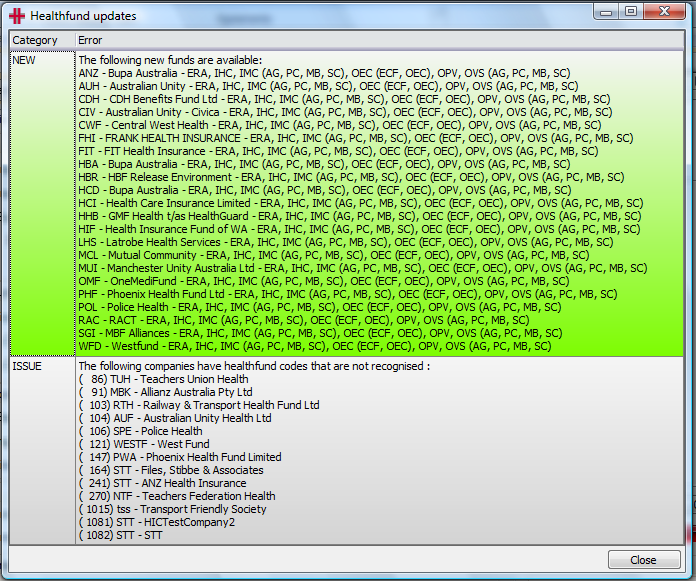Click the POL - Police Health line

[x=320, y=307]
